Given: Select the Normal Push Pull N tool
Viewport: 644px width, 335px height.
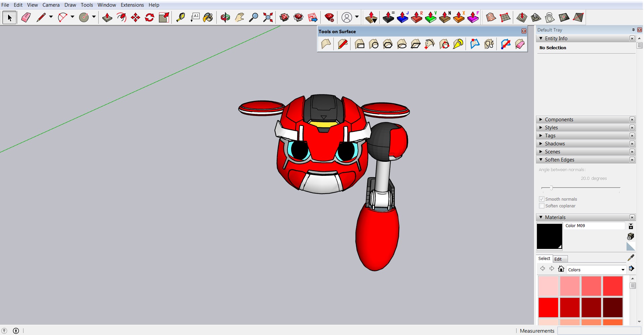Looking at the screenshot, I should 445,17.
